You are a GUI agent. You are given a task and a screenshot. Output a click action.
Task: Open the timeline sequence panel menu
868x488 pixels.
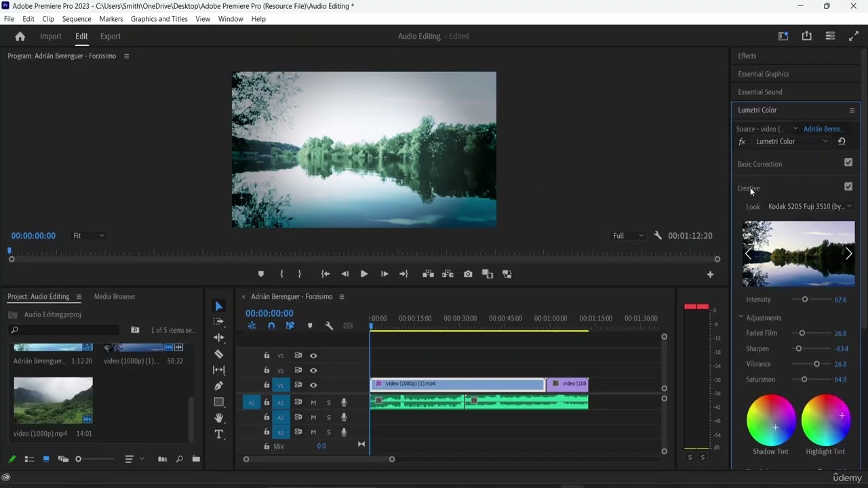click(342, 297)
